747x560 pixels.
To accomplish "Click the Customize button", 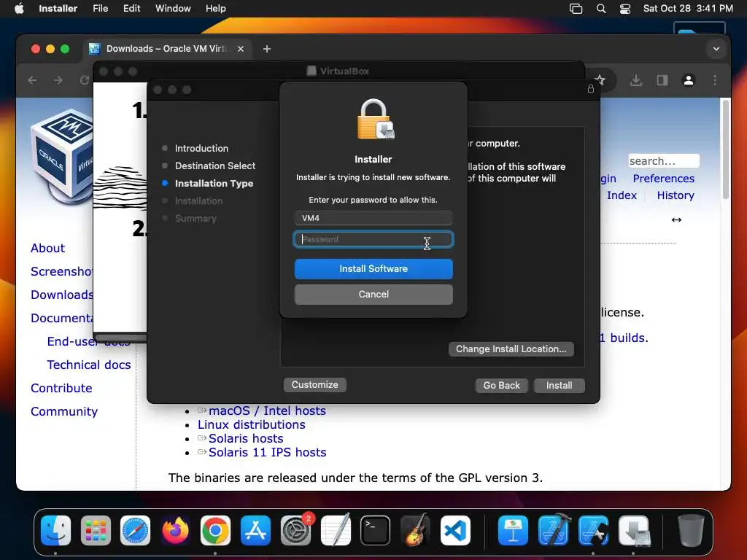I will click(x=315, y=385).
